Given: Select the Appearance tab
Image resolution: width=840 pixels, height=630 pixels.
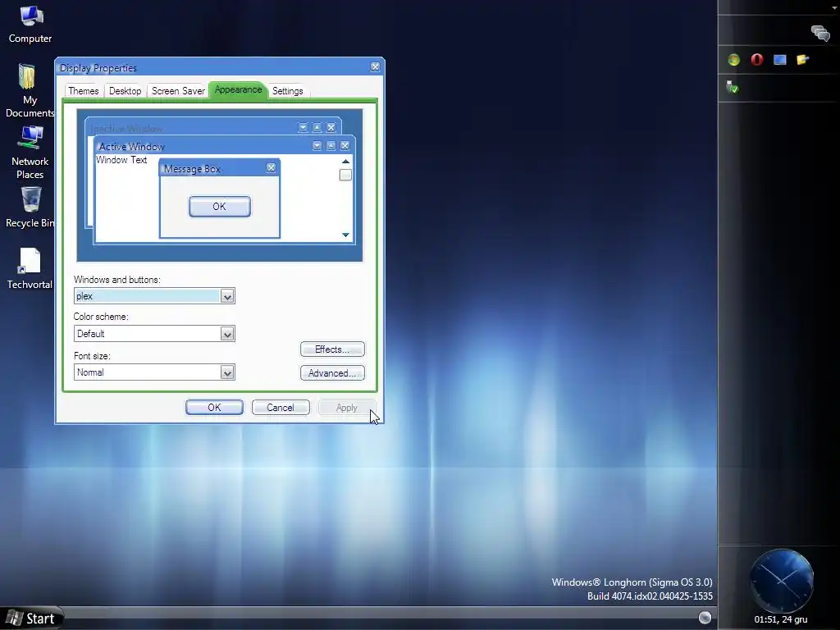Looking at the screenshot, I should pyautogui.click(x=239, y=89).
